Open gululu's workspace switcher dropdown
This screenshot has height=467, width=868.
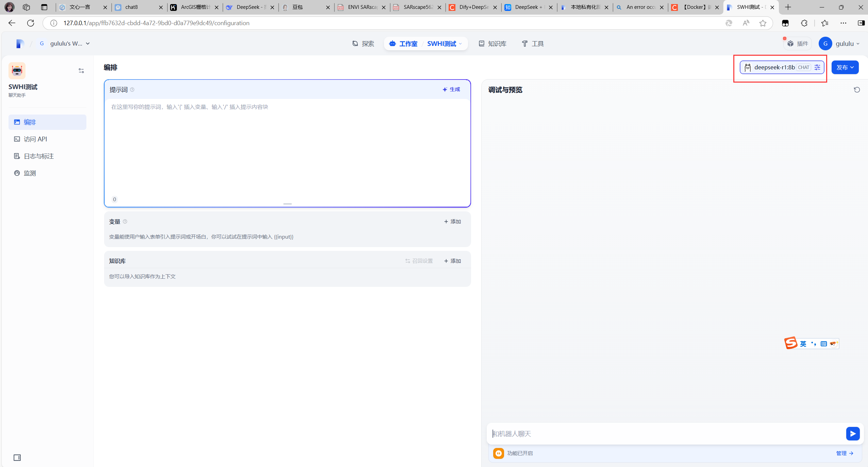(66, 44)
